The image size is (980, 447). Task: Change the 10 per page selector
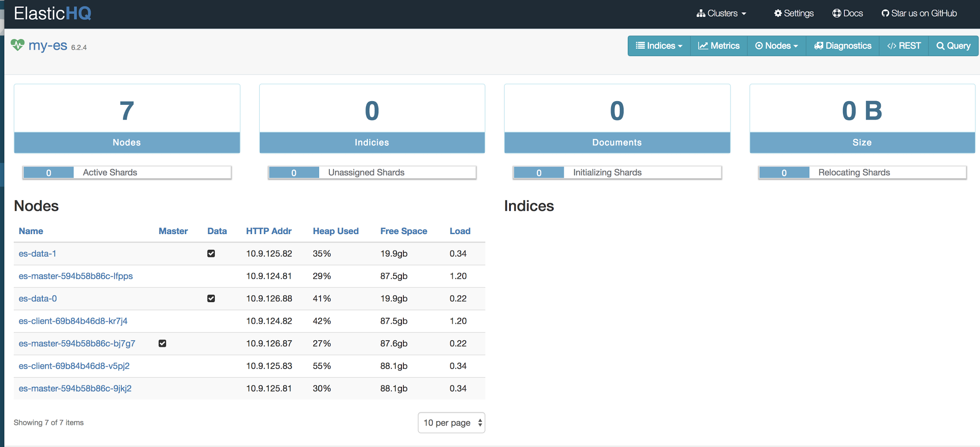tap(451, 423)
